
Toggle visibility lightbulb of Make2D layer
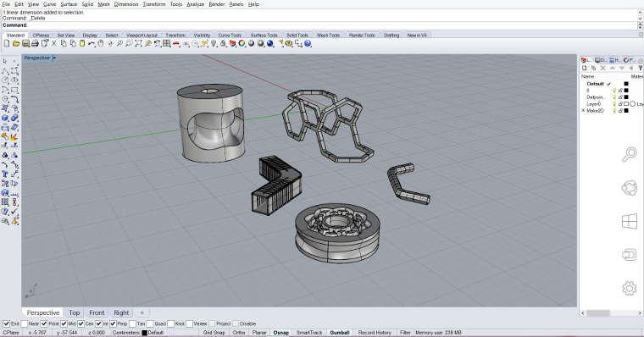pos(614,111)
